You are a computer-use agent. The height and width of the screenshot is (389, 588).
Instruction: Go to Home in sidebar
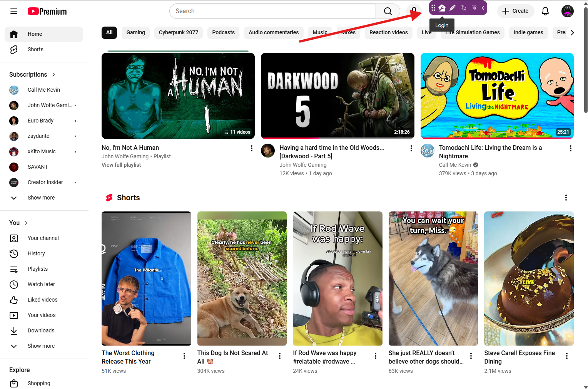point(44,34)
